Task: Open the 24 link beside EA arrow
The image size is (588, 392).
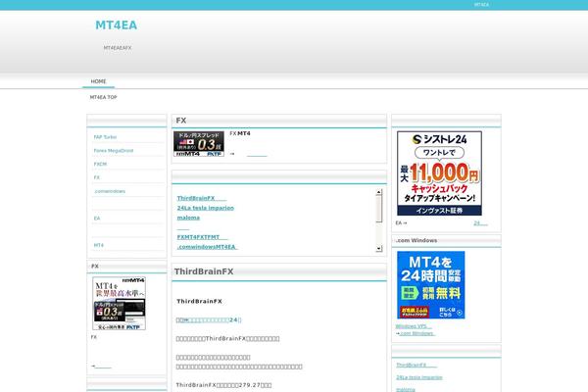Action: [480, 222]
